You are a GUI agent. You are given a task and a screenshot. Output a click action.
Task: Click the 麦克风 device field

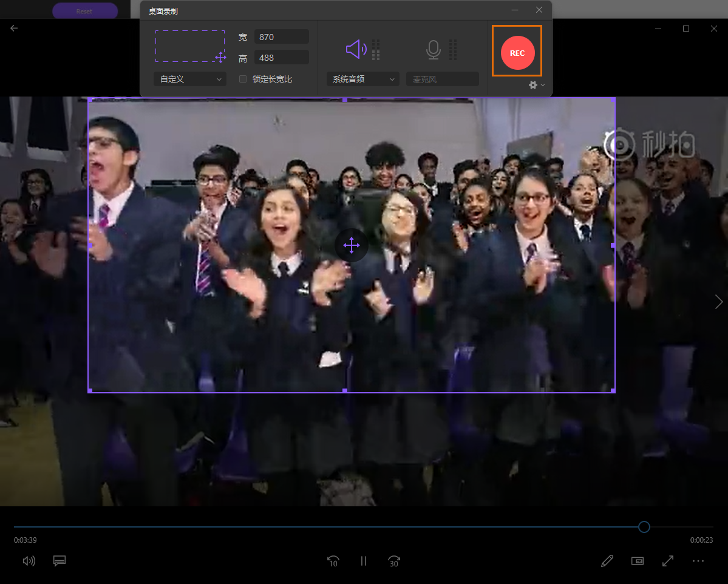[x=442, y=79]
